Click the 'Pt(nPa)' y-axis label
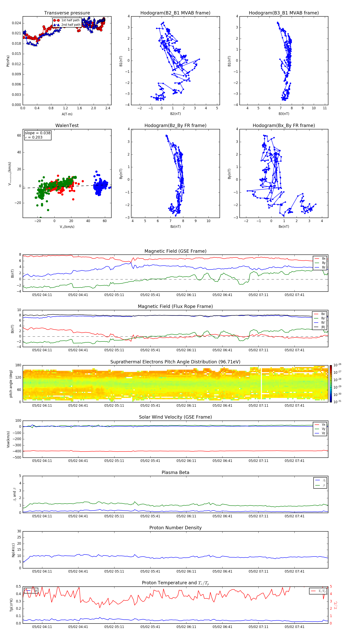This screenshot has width=351, height=644. [x=8, y=61]
